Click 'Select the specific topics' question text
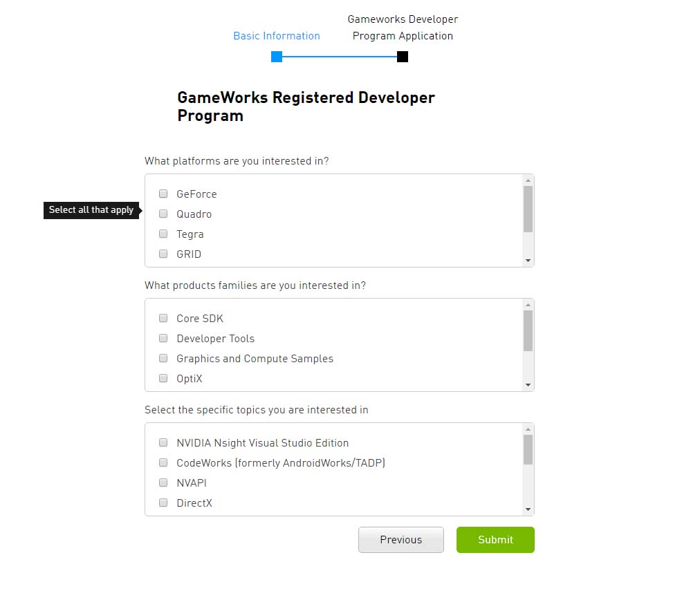 tap(256, 410)
